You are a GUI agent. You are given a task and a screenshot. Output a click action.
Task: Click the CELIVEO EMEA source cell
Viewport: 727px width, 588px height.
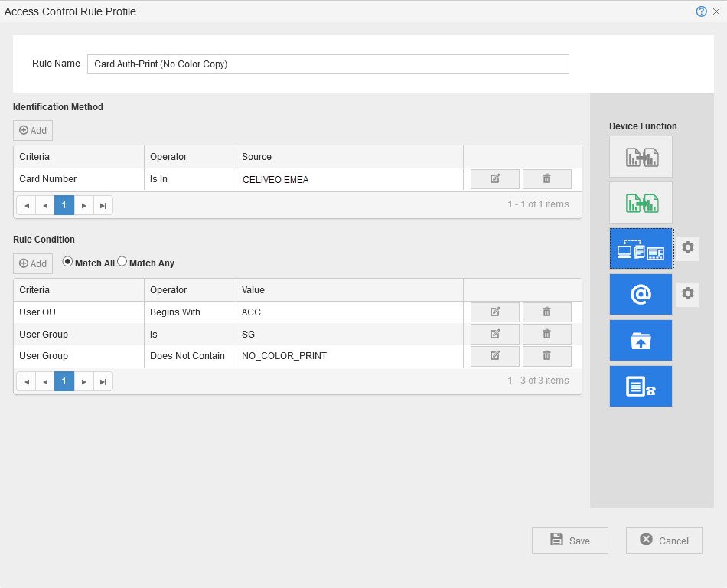350,179
